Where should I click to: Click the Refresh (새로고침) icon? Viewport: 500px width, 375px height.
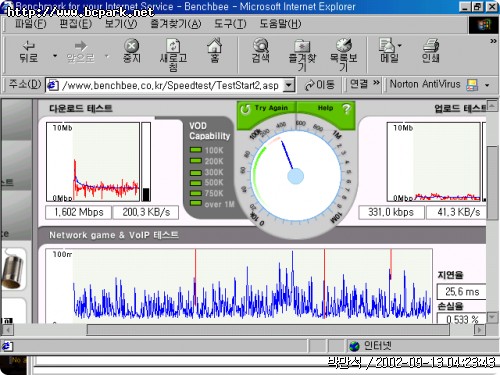pyautogui.click(x=173, y=46)
